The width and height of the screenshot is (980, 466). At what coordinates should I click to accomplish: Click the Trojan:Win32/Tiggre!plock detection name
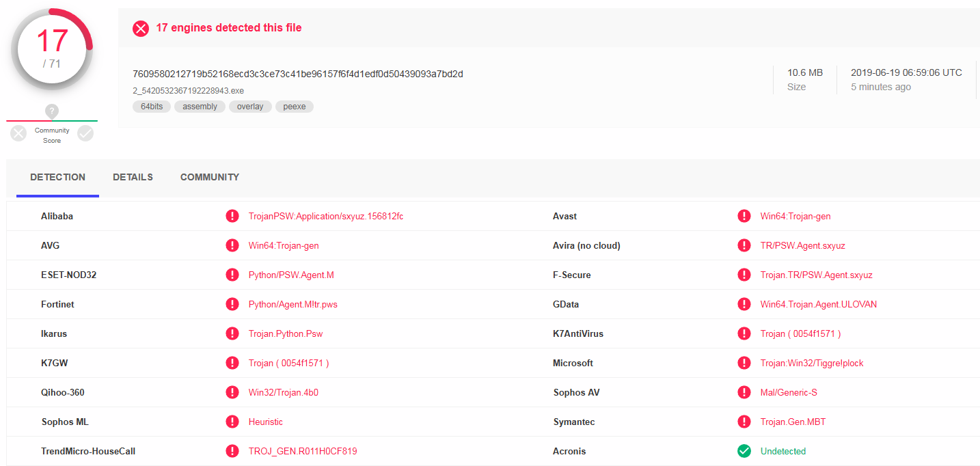(x=812, y=363)
